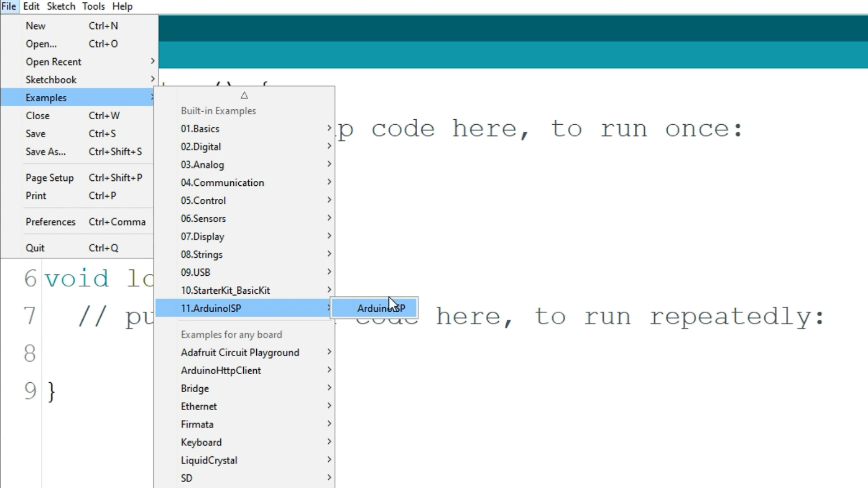Expand the 06.Sensors examples
Viewport: 868px width, 488px height.
[245, 219]
